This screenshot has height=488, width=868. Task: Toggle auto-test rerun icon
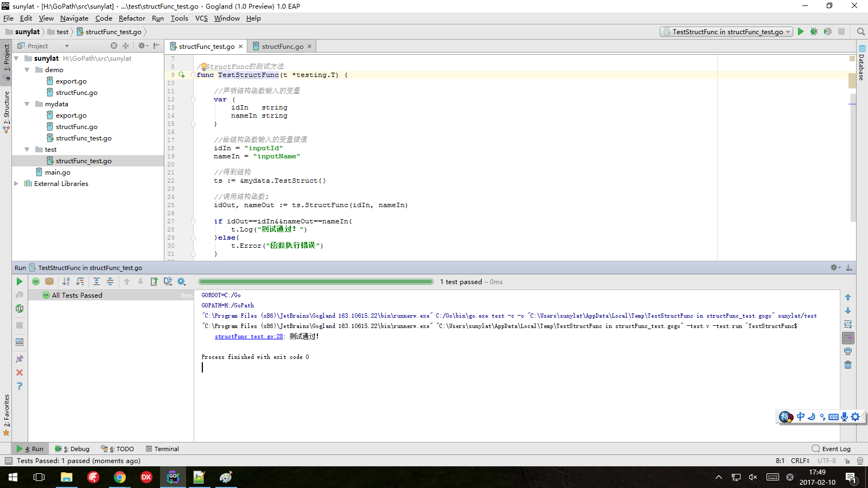(20, 309)
